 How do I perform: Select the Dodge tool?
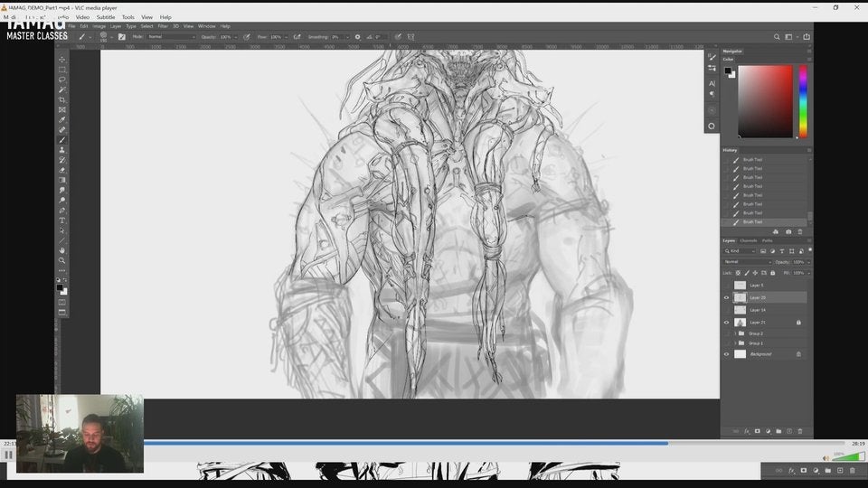click(x=62, y=200)
